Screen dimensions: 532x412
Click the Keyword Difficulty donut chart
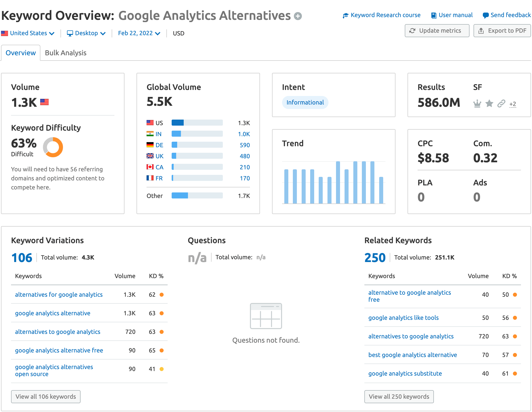[x=53, y=147]
